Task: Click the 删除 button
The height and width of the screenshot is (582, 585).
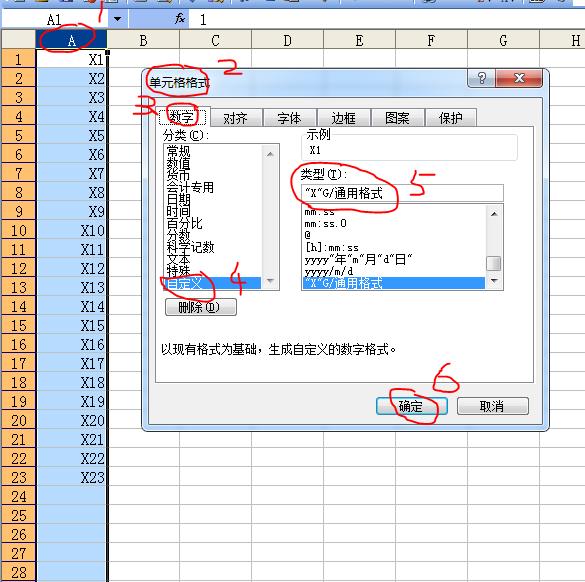Action: click(x=200, y=307)
